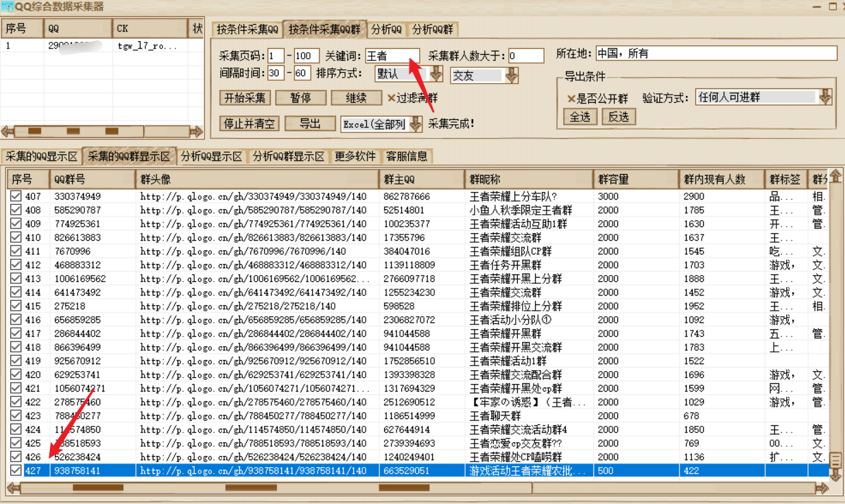Expand the 验证方式 dropdown showing 任何人可进群
Image resolution: width=845 pixels, height=504 pixels.
tap(825, 97)
